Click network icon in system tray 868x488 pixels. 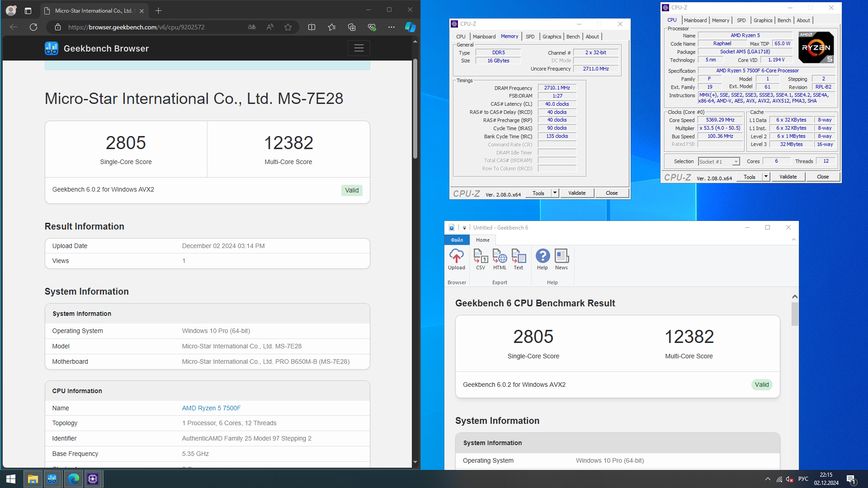pos(779,479)
